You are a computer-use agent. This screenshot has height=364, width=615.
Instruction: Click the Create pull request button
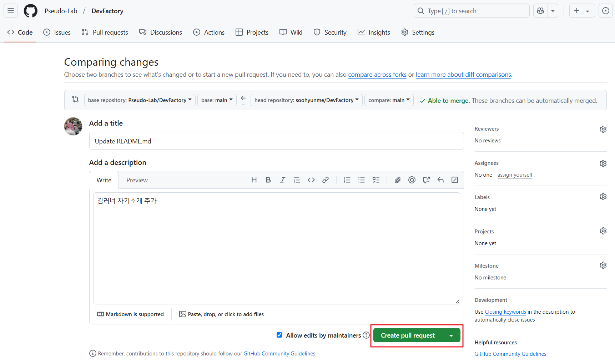pos(408,335)
